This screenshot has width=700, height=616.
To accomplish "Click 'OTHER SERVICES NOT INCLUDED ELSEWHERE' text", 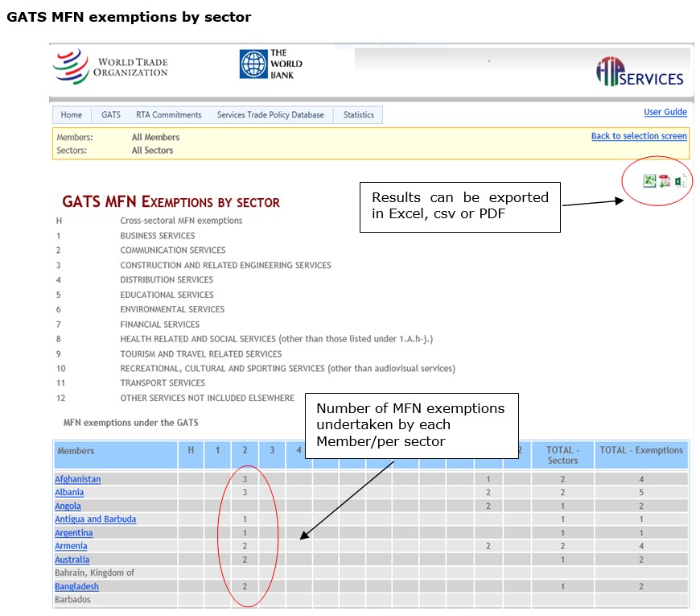I will point(207,398).
